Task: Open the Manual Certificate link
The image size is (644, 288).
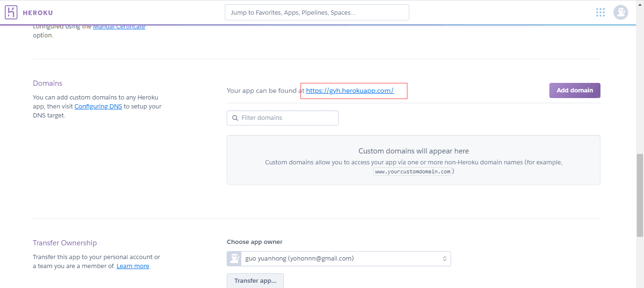Action: pos(119,27)
